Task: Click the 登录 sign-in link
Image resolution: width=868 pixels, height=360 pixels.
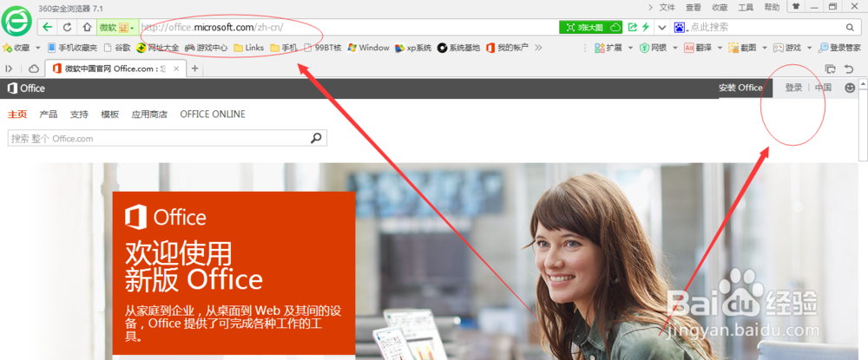Action: (793, 88)
